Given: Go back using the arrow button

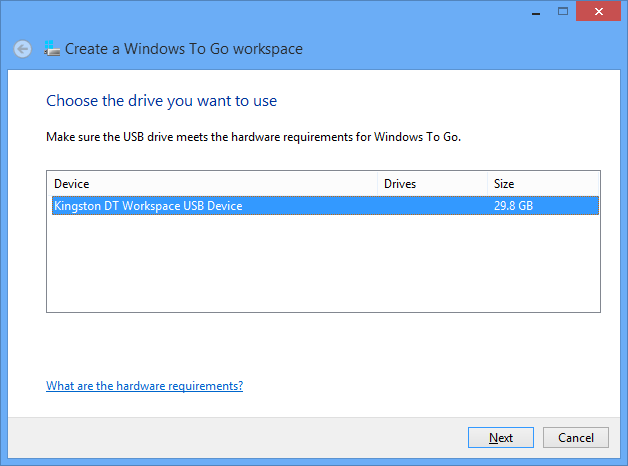Looking at the screenshot, I should coord(23,49).
